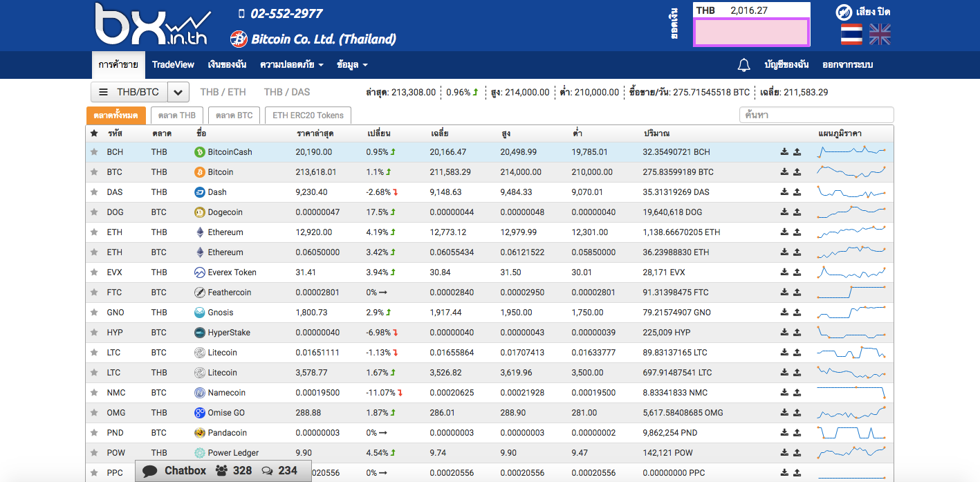The width and height of the screenshot is (980, 482).
Task: Open TradeView in the navigation bar
Action: [174, 65]
